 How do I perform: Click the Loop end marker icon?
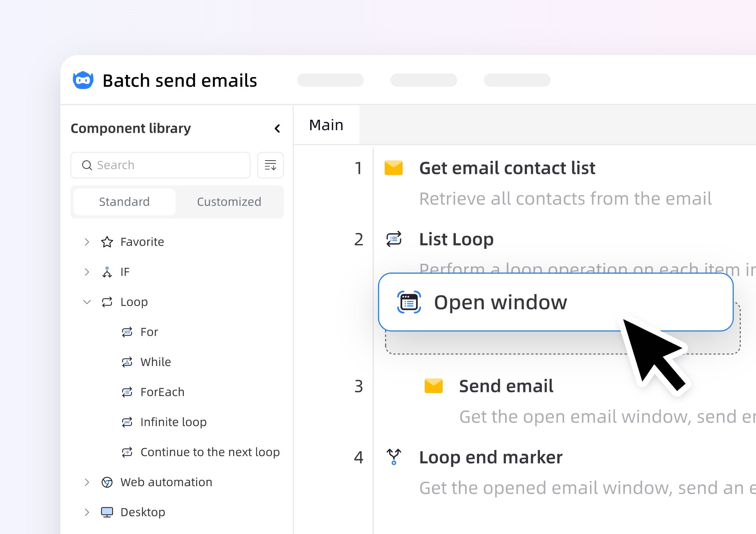[x=394, y=457]
